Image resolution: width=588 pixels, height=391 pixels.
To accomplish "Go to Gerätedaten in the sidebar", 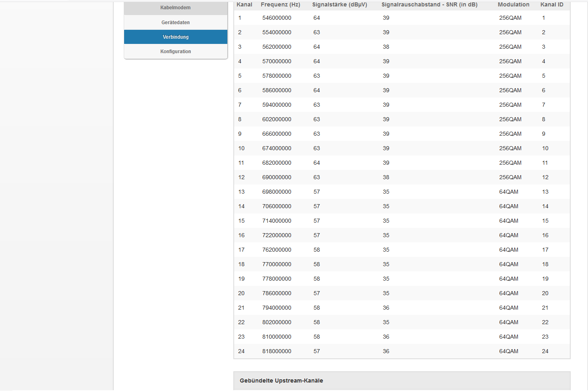I will tap(176, 23).
